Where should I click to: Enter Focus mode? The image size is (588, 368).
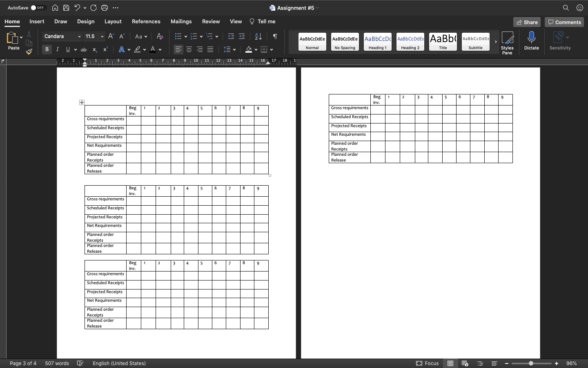click(428, 363)
